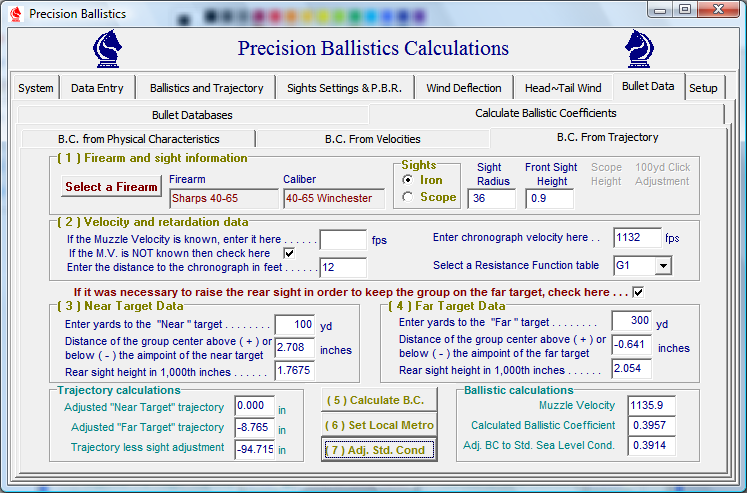This screenshot has width=747, height=493.
Task: Toggle the raise rear sight checkbox
Action: click(637, 291)
